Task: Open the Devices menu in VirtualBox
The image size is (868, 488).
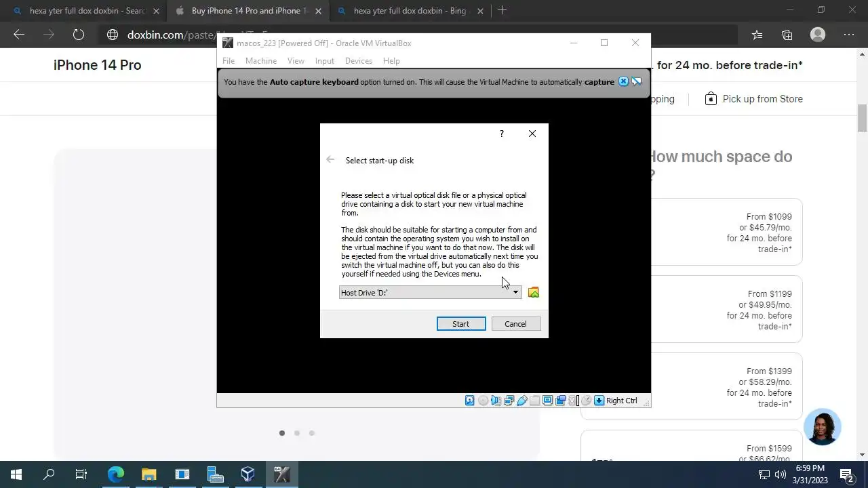Action: 359,61
